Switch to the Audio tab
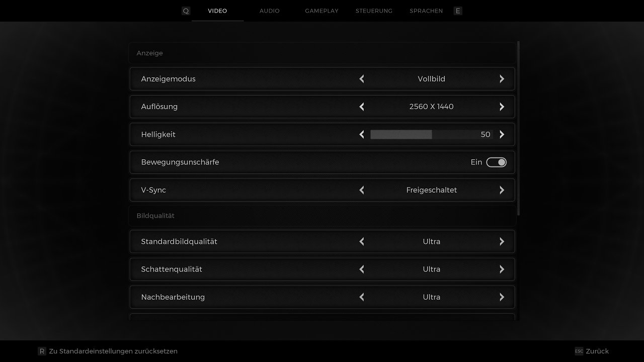The image size is (644, 362). point(270,11)
